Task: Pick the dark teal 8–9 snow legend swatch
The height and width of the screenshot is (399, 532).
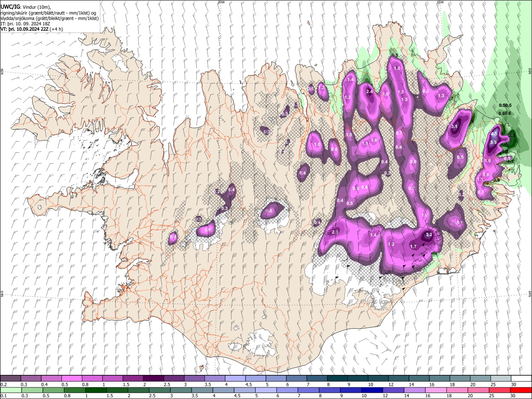Action: [337, 379]
